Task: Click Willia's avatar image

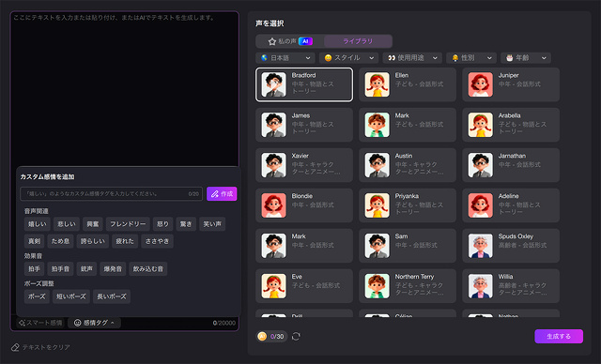Action: coord(480,286)
